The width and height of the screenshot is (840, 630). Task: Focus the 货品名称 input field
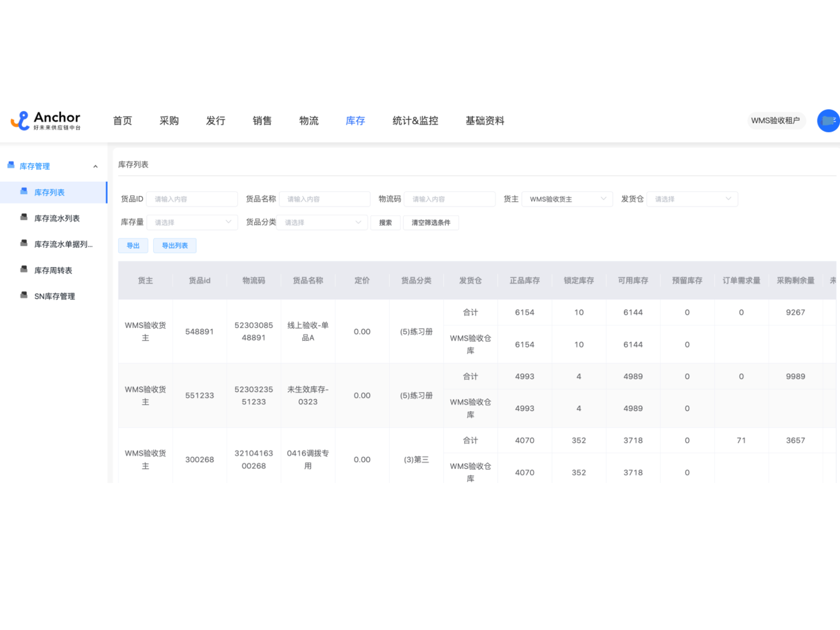point(325,199)
